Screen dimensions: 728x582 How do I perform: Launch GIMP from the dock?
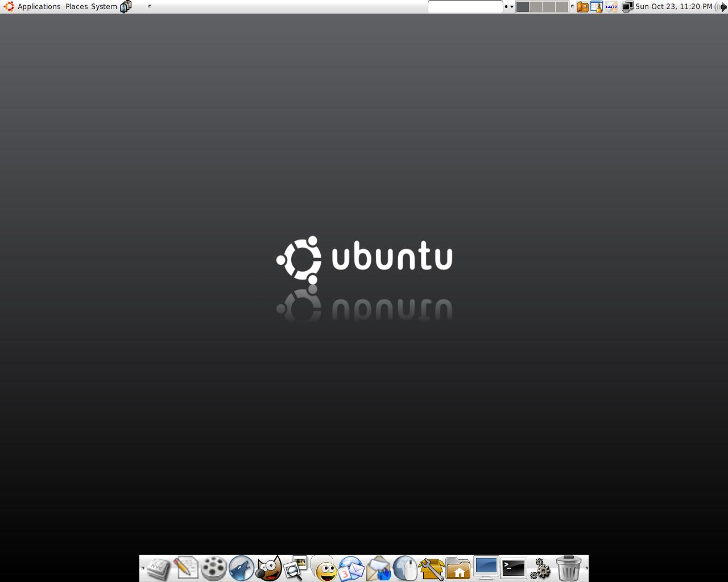coord(268,568)
